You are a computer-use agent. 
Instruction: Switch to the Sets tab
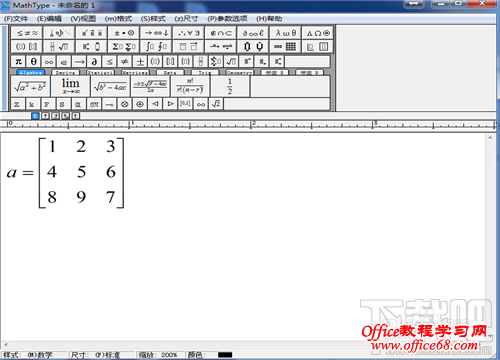[x=170, y=72]
